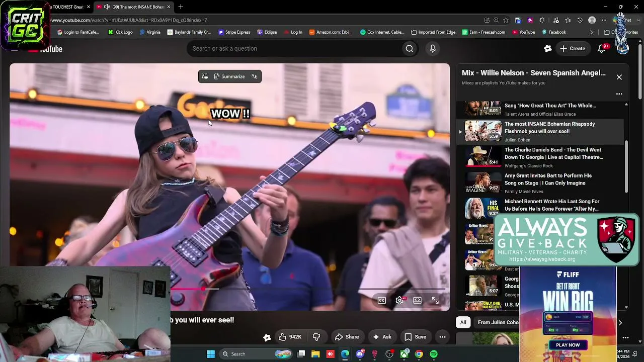
Task: Expand the Imported From Edge bookmarks folder
Action: point(433,32)
